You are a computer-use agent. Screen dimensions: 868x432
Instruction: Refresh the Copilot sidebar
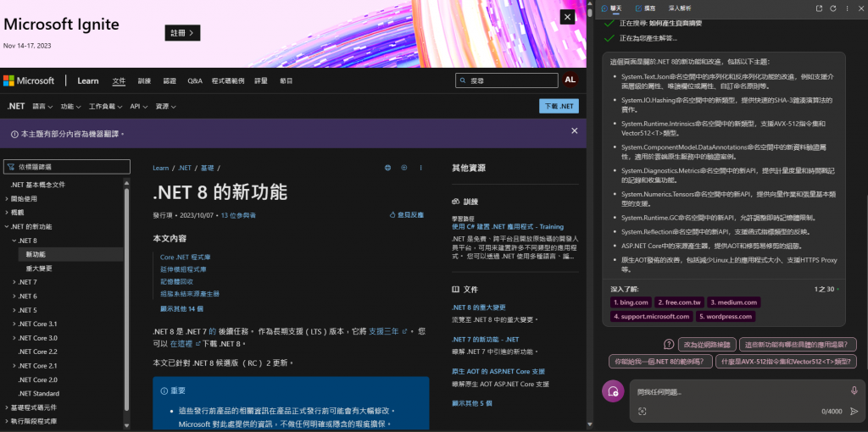(833, 8)
